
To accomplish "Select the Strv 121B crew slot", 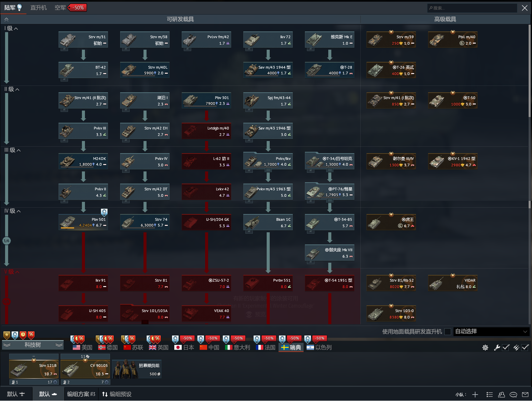I will (34, 370).
